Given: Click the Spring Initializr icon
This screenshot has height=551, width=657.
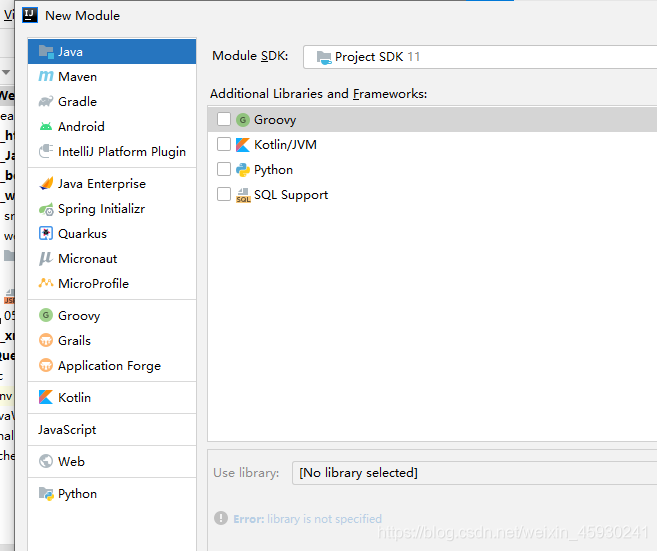Looking at the screenshot, I should pyautogui.click(x=46, y=209).
